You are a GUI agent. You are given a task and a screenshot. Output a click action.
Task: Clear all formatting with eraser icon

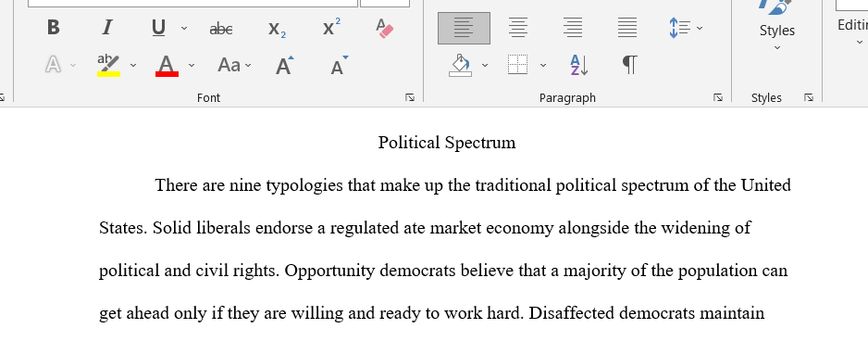pyautogui.click(x=384, y=29)
